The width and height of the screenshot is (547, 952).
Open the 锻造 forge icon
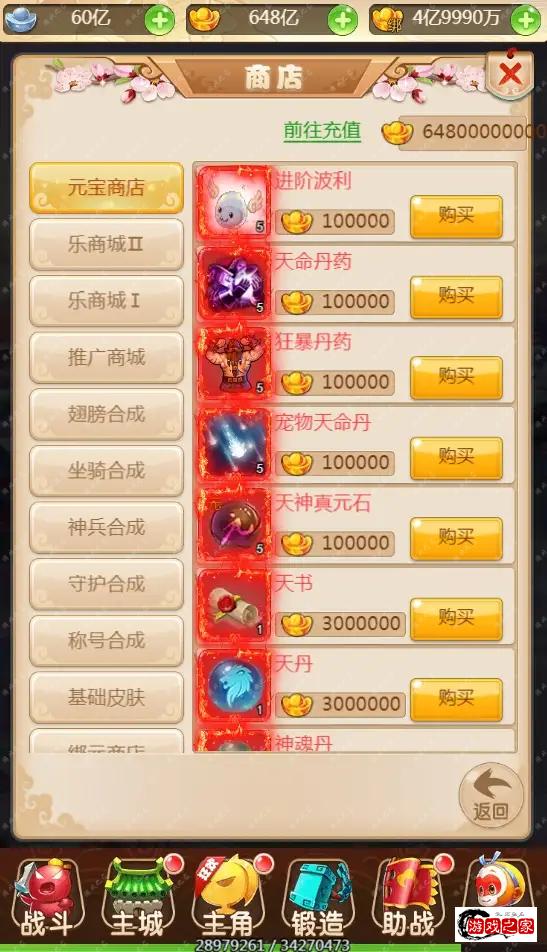pos(318,899)
